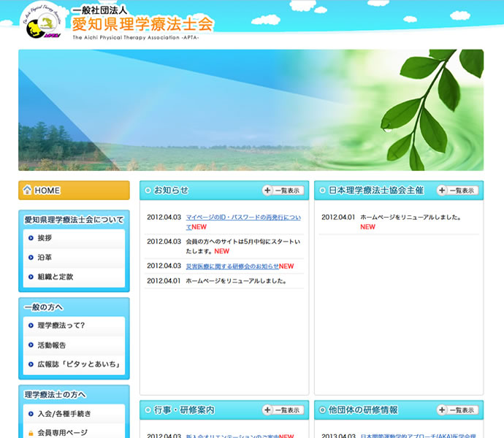Click the circle icon beside 他団体の研修情報 heading
Screen dimensions: 504x438
(x=322, y=410)
